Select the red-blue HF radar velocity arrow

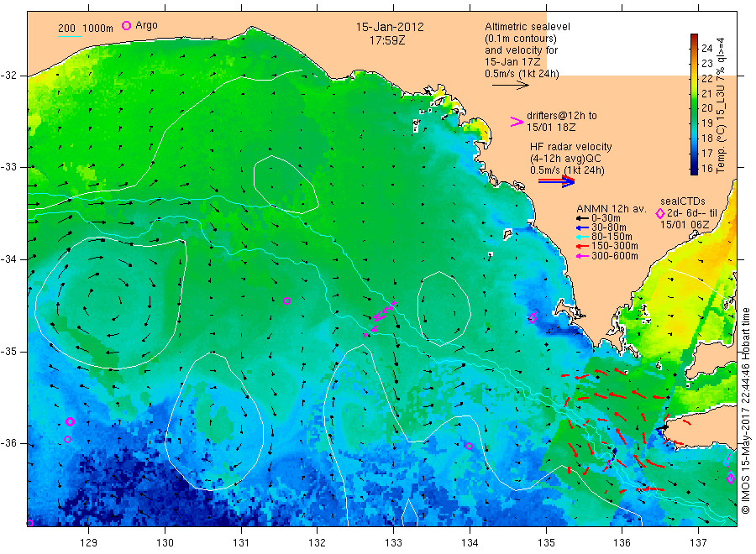(556, 181)
